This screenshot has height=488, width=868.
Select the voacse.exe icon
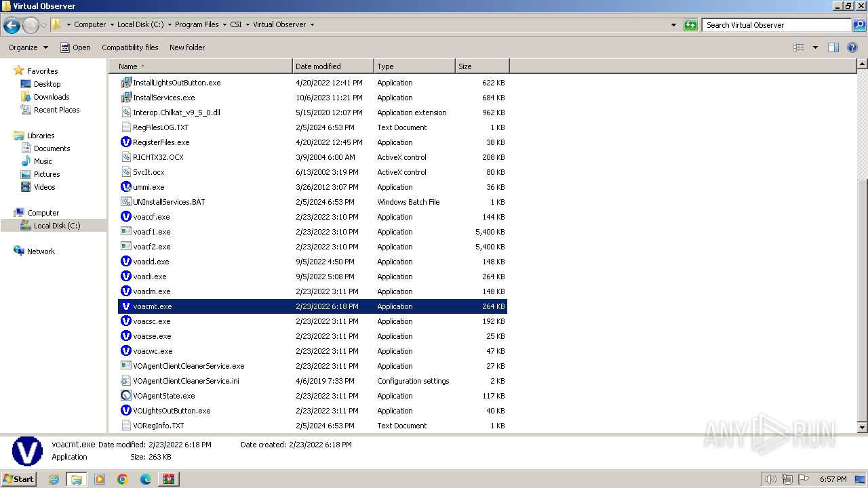tap(125, 336)
